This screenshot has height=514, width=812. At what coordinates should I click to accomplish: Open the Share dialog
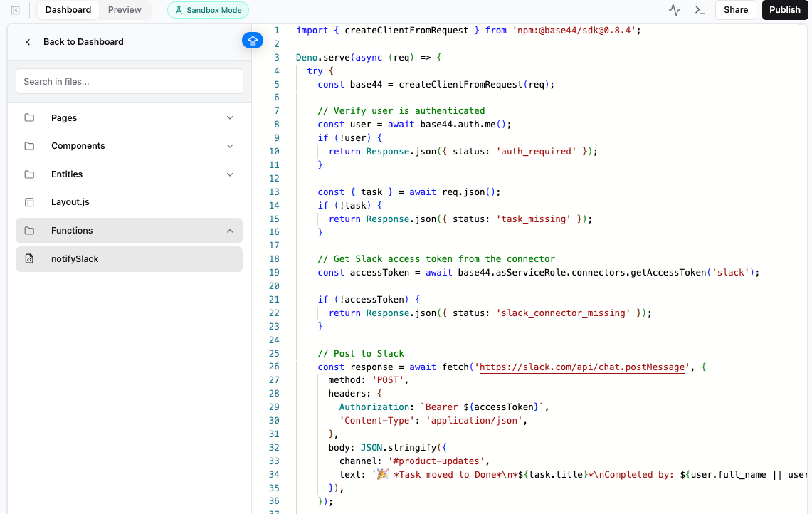pos(736,10)
